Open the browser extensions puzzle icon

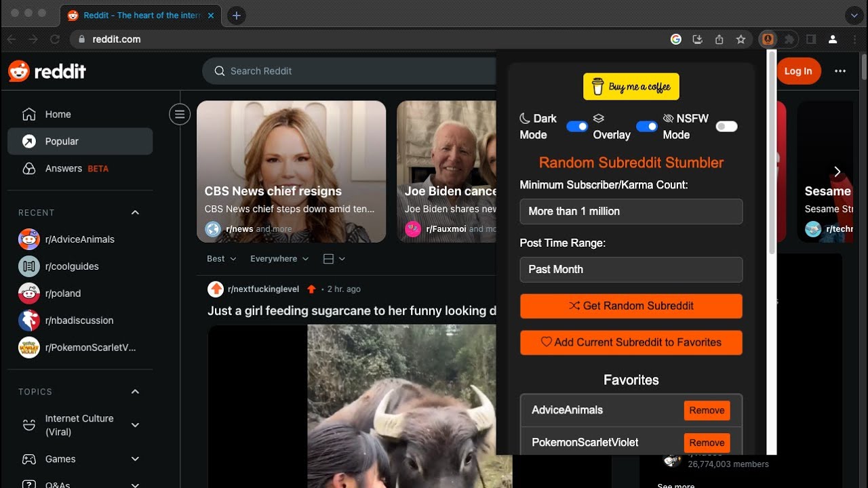789,39
